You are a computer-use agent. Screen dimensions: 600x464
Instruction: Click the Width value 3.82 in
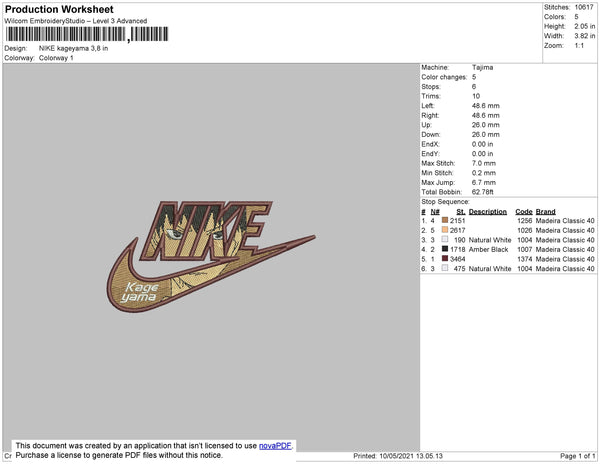click(x=585, y=36)
